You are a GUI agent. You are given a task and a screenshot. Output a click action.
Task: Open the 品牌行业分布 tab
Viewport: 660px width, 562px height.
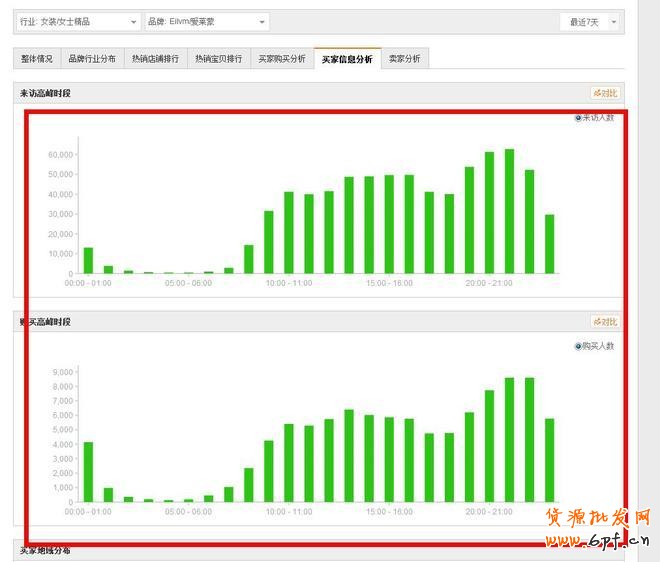click(x=92, y=59)
